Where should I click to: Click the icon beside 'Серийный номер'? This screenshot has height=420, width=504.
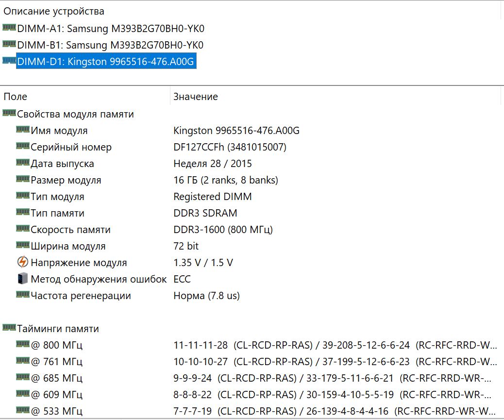click(x=22, y=146)
